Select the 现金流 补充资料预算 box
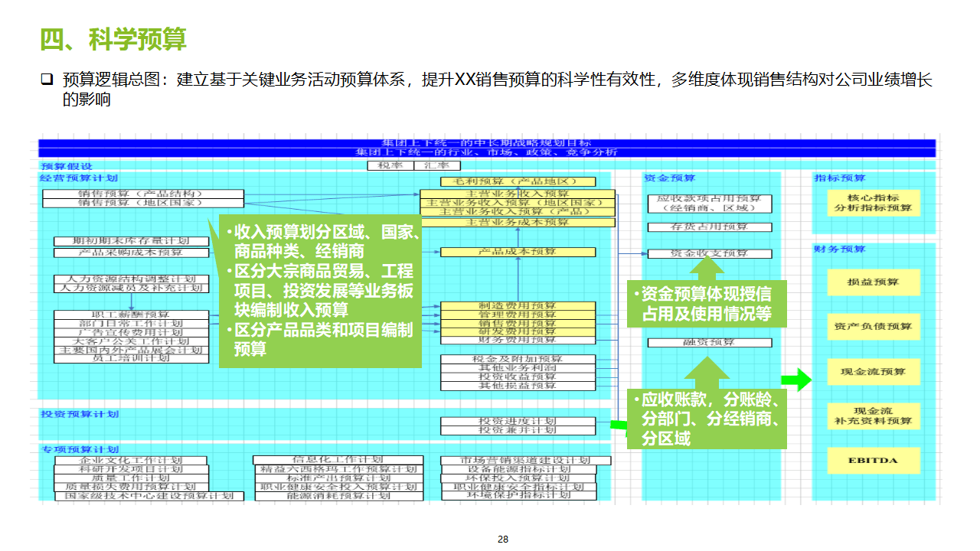 point(874,416)
